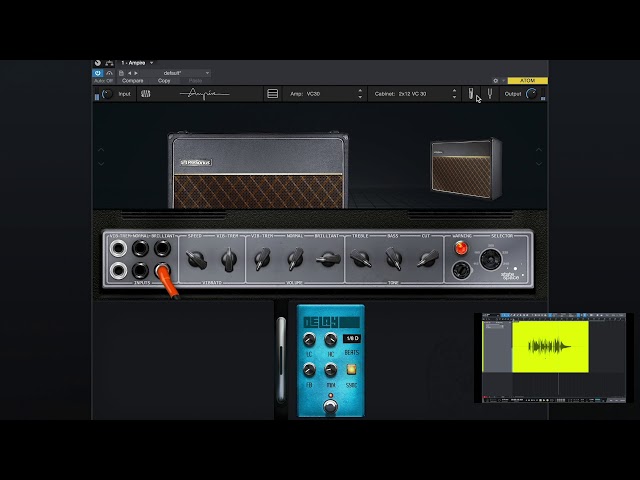Click the pin window icon at top left
This screenshot has height=480, width=640.
98,63
